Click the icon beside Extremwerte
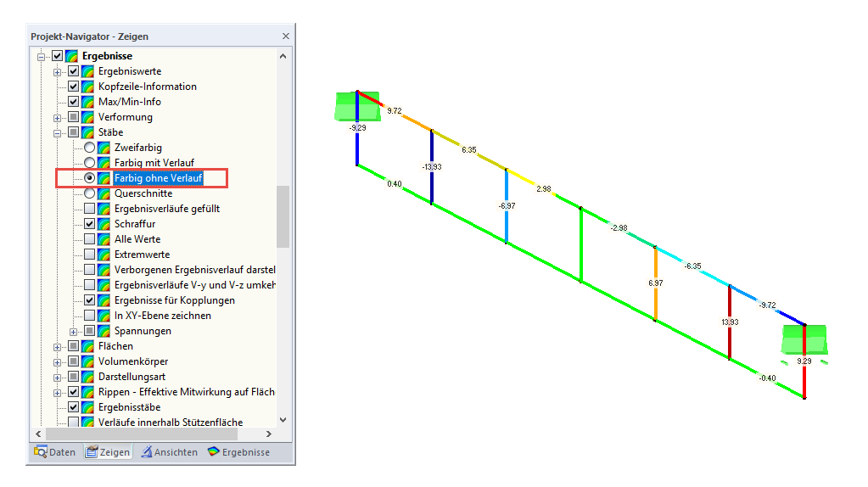This screenshot has height=487, width=868. pyautogui.click(x=104, y=255)
